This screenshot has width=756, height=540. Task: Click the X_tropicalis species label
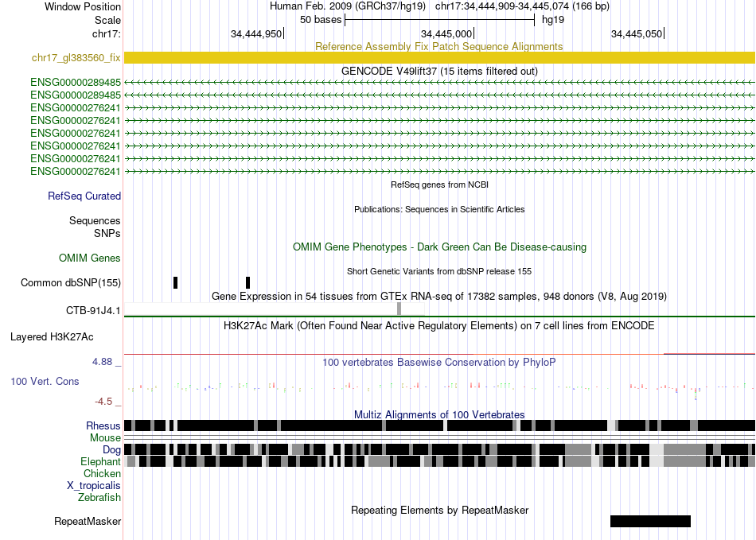[x=94, y=486]
